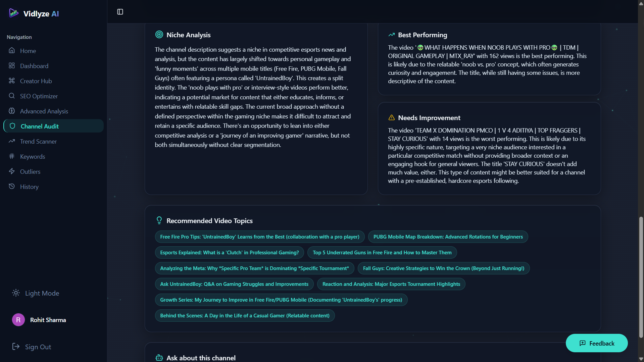
Task: Collapse the sidebar using the panel toggle icon
Action: point(120,11)
